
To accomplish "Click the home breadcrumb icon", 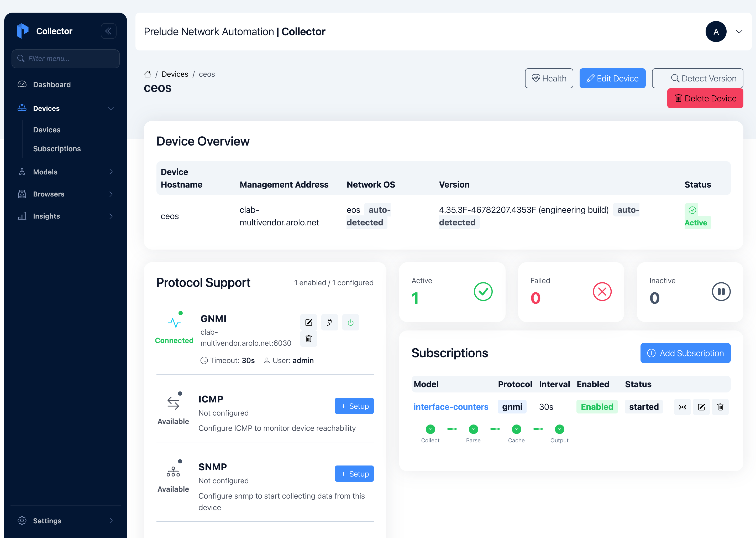I will point(148,74).
